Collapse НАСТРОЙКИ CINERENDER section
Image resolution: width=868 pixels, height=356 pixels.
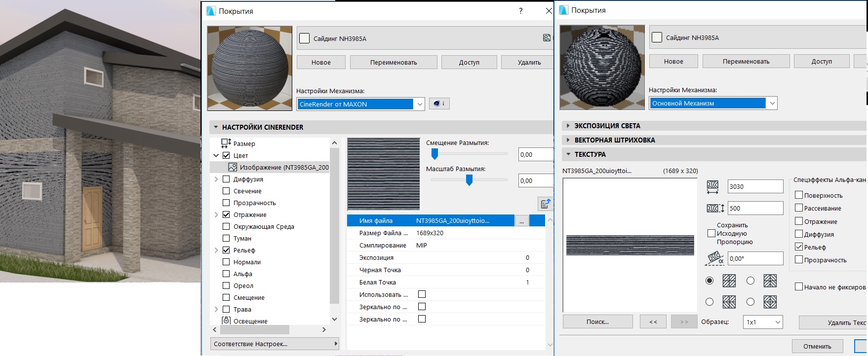coord(216,127)
